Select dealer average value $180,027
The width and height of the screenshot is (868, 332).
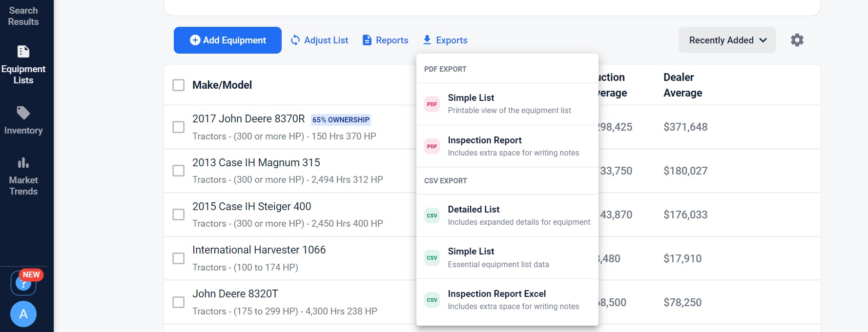point(685,171)
